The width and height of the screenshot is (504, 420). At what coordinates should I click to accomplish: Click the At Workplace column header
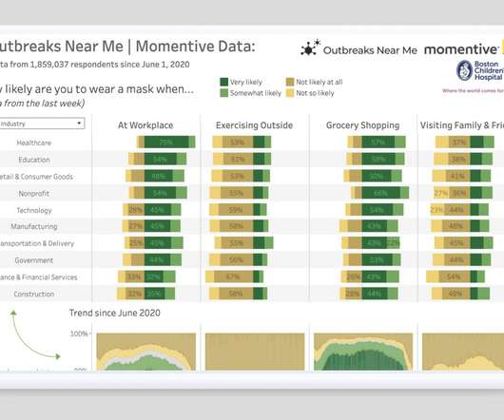coord(145,125)
